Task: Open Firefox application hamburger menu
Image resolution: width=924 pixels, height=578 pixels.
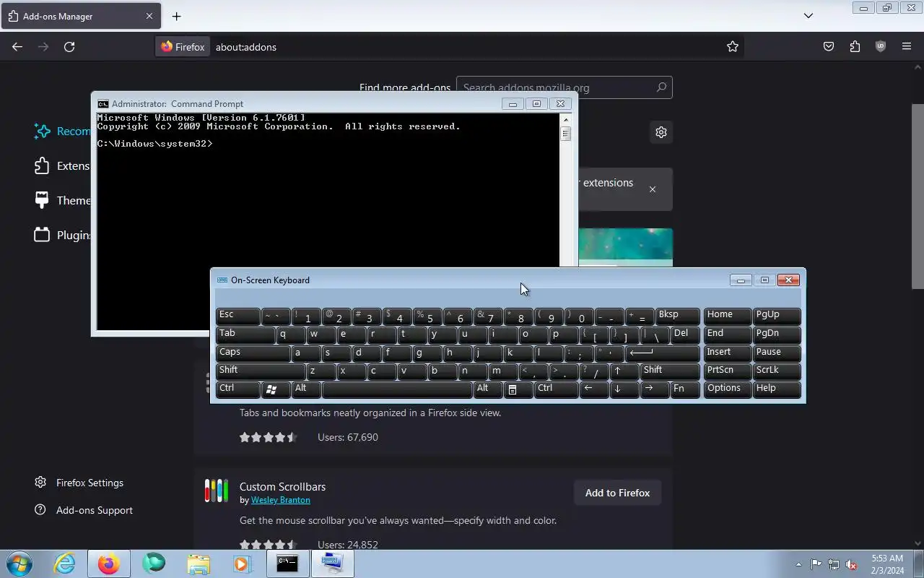Action: pos(907,47)
